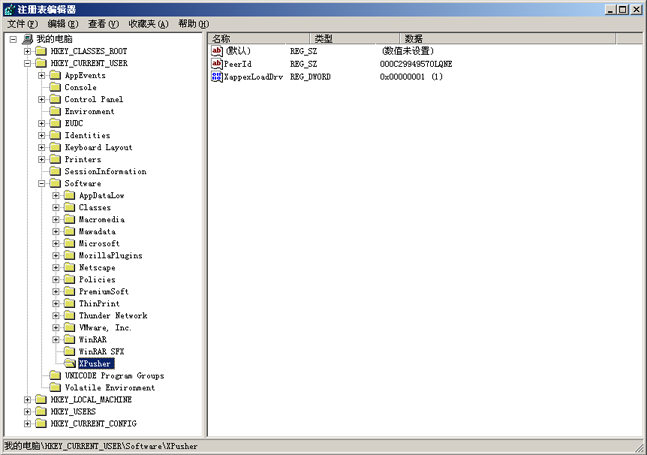647x455 pixels.
Task: Click the EUDC folder icon
Action: pos(55,123)
